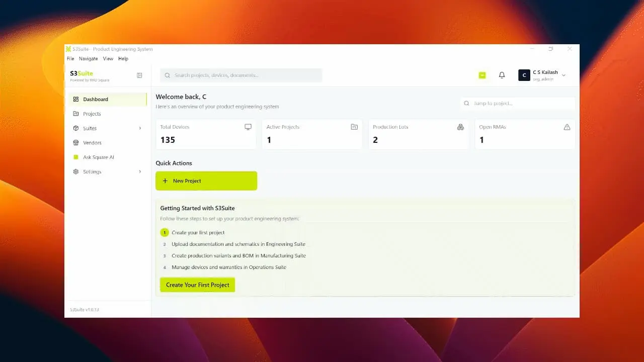Open the Help menu

coord(123,59)
